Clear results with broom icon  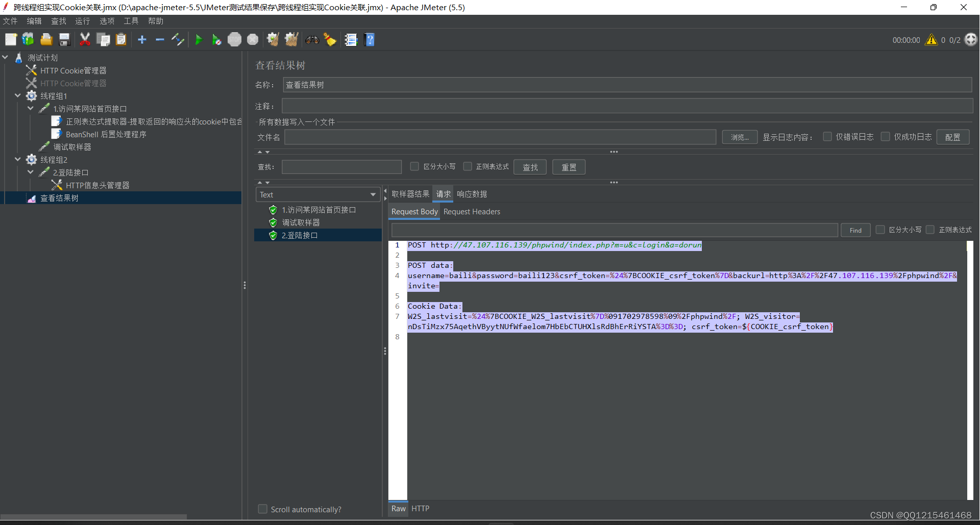tap(273, 39)
